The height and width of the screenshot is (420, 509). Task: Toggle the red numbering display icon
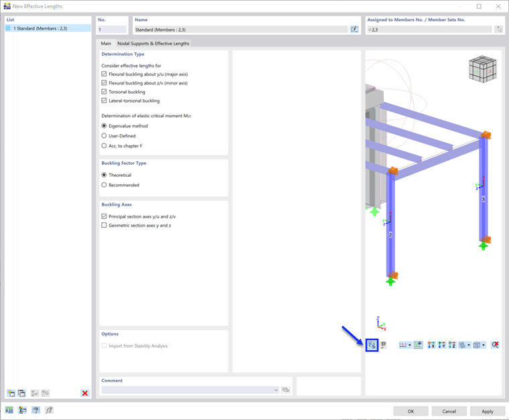(x=403, y=345)
